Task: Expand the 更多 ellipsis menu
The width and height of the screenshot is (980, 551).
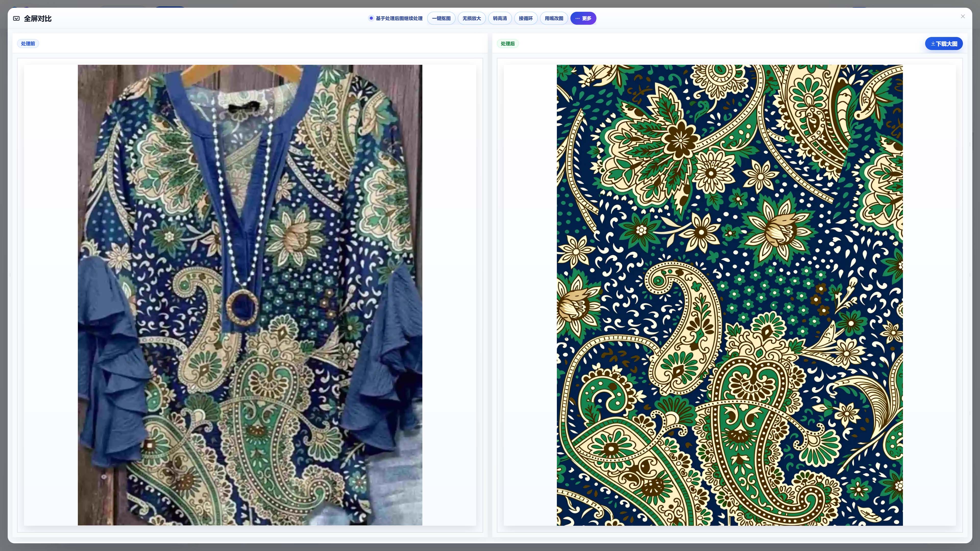Action: click(x=583, y=18)
